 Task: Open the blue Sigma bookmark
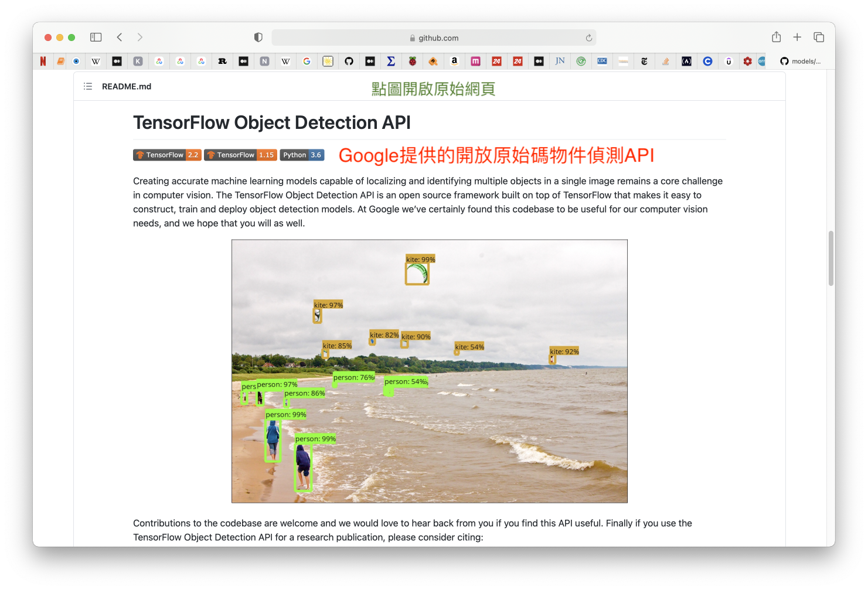(391, 61)
